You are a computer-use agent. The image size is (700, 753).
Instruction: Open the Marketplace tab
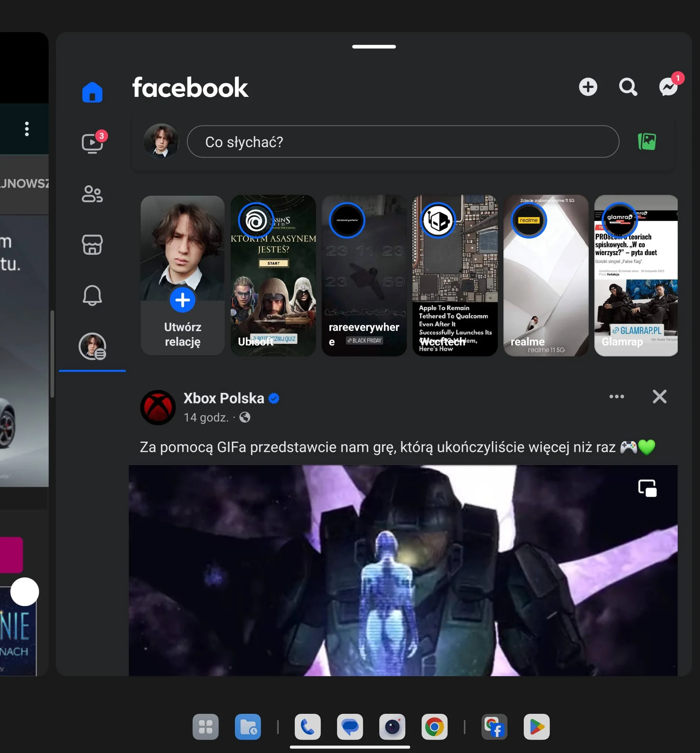92,245
